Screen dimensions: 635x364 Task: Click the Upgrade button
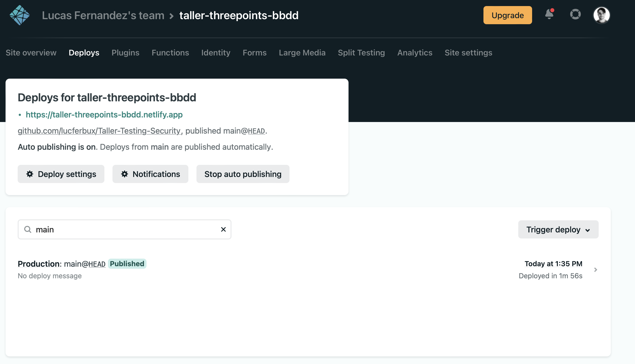507,15
